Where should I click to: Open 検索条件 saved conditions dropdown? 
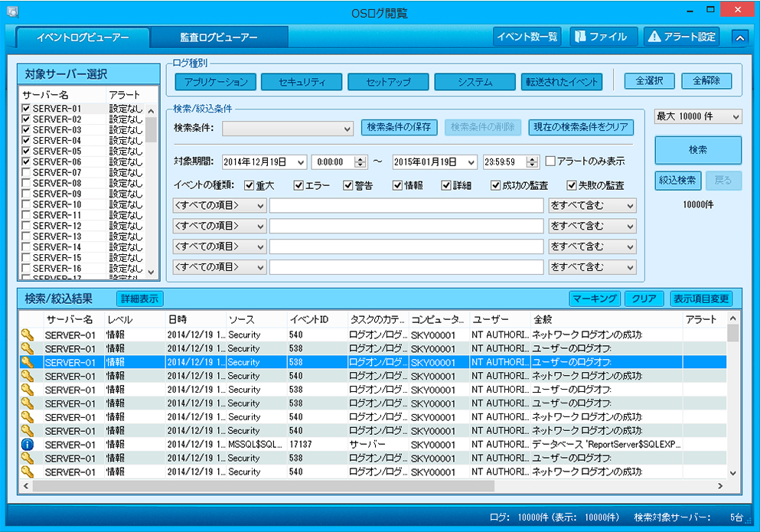[288, 129]
